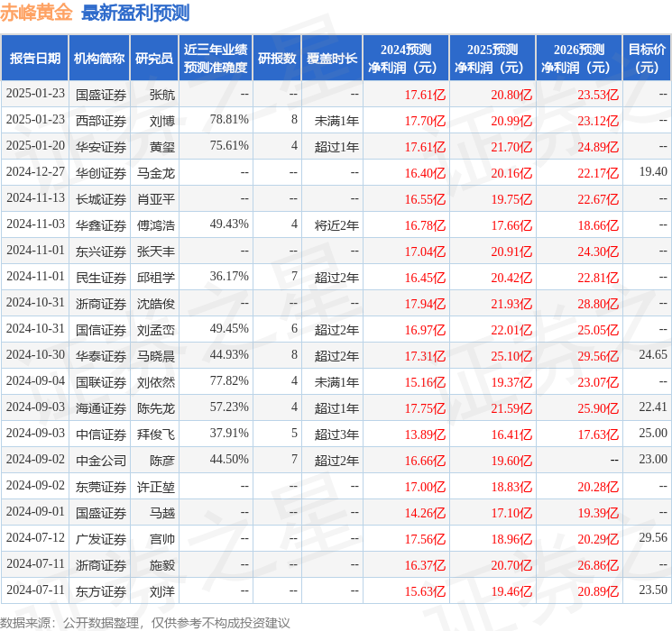The height and width of the screenshot is (631, 672).
Task: Click researcher 肖亚平
Action: coord(156,199)
